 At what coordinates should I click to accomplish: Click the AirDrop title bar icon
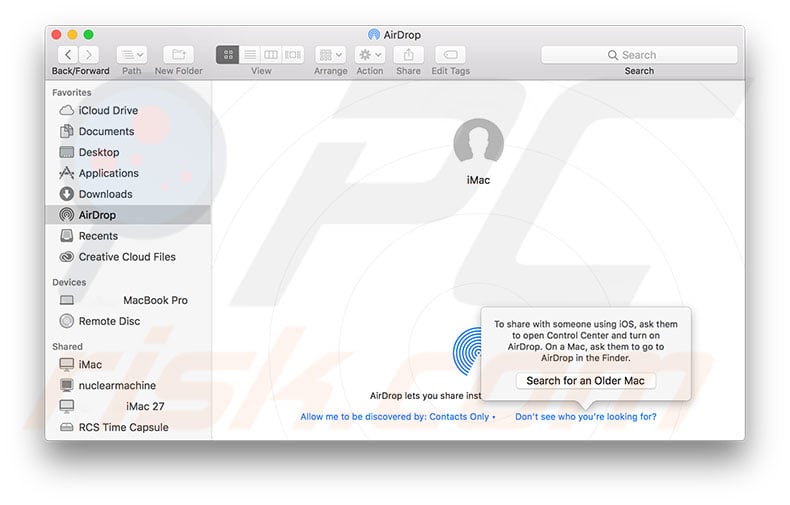click(374, 34)
